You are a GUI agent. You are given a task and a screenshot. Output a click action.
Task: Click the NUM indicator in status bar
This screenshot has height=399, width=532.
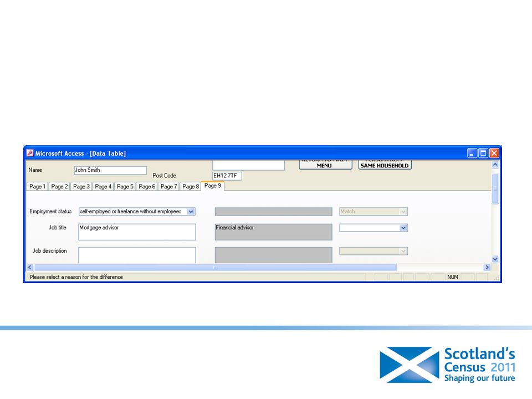(x=453, y=277)
